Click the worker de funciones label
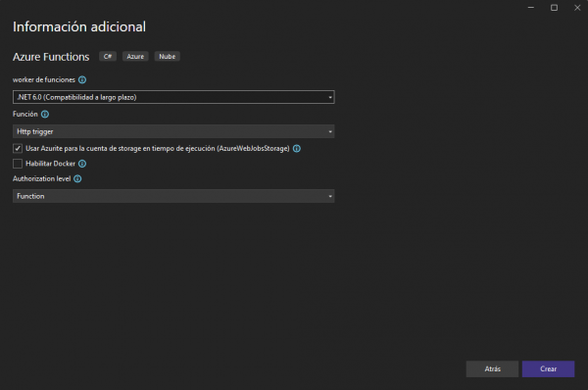The height and width of the screenshot is (390, 588). [44, 80]
